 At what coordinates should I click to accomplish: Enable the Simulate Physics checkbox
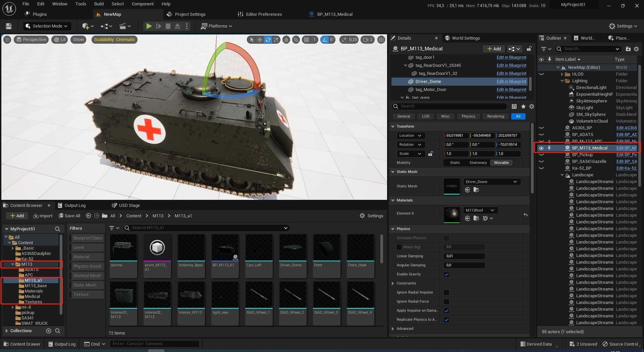click(446, 238)
